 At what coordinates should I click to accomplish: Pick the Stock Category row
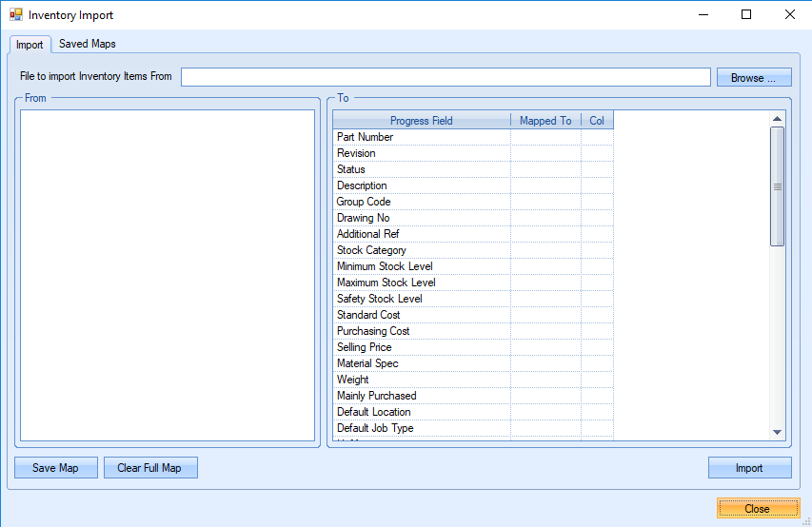473,250
